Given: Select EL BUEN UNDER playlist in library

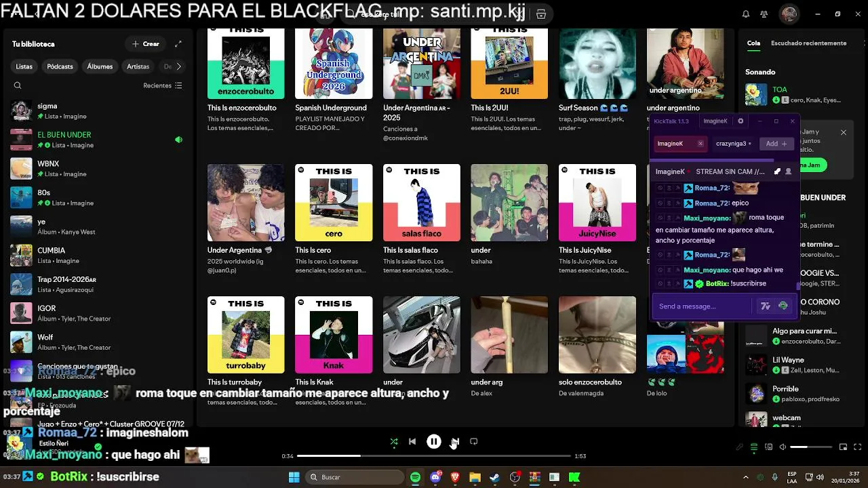Looking at the screenshot, I should (97, 140).
